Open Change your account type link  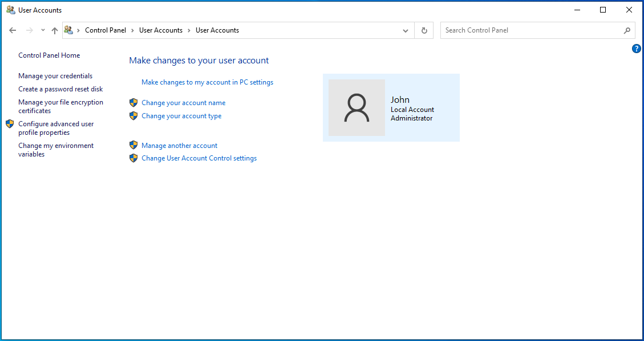coord(181,116)
